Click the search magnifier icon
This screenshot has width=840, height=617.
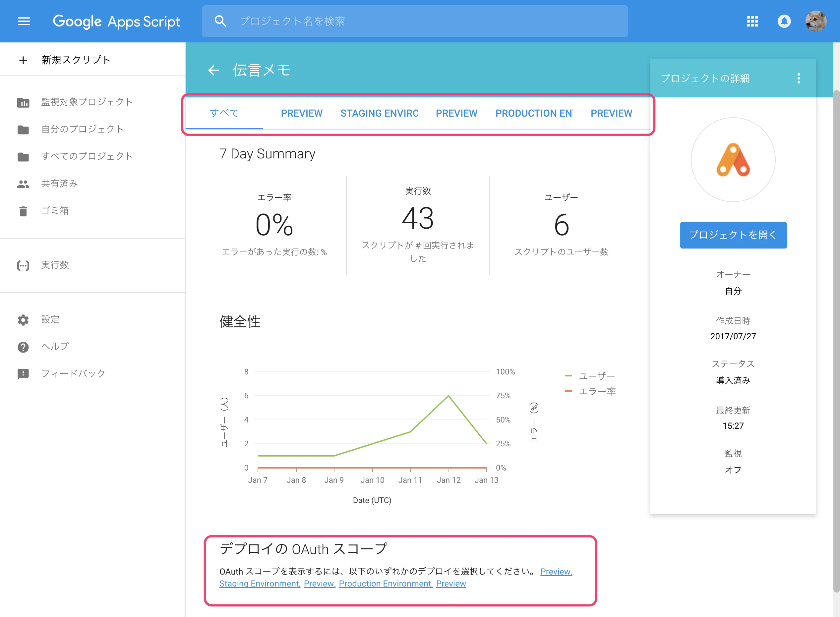pyautogui.click(x=220, y=21)
